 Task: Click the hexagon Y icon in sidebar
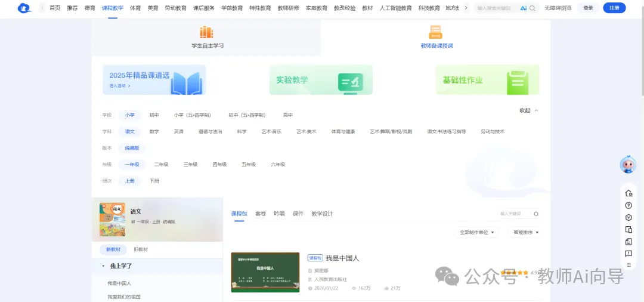click(628, 217)
